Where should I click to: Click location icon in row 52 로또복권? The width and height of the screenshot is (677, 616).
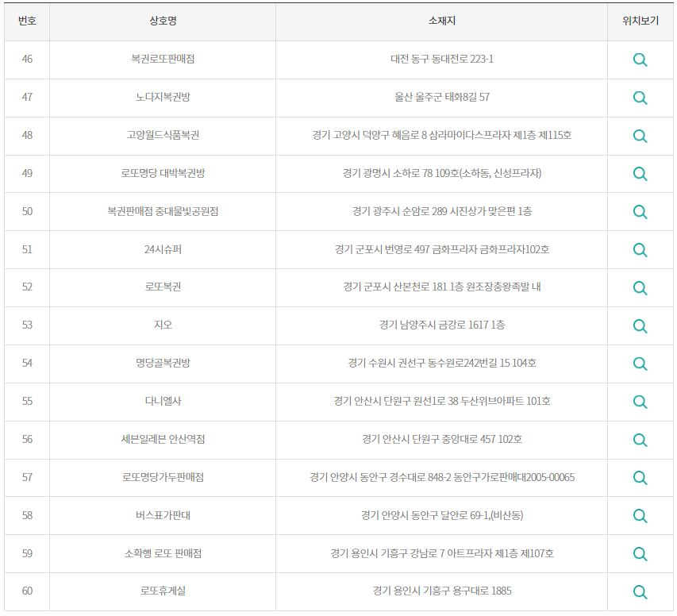point(640,287)
